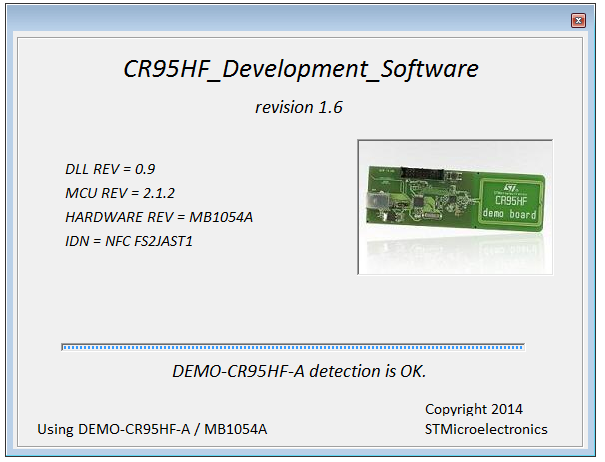Click 'DEMO-CR95HF-A detection is OK.' status message
Image resolution: width=605 pixels, height=462 pixels.
(299, 371)
